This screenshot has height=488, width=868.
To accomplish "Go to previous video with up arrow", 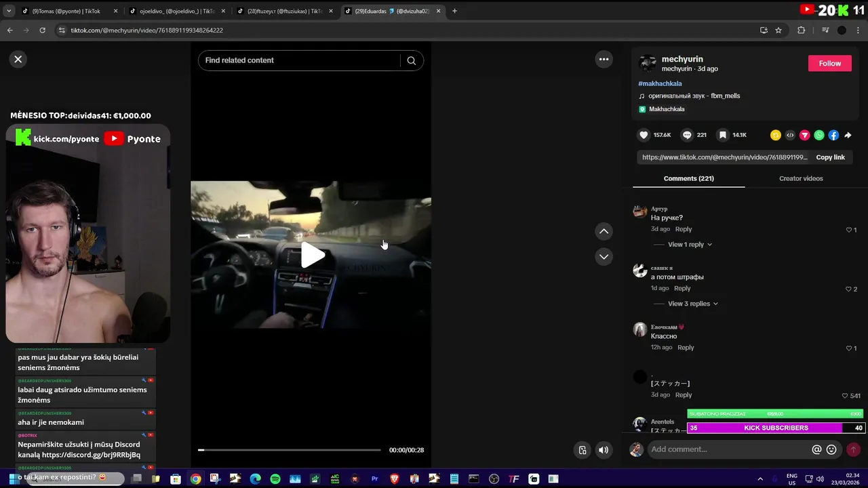I will (x=604, y=231).
